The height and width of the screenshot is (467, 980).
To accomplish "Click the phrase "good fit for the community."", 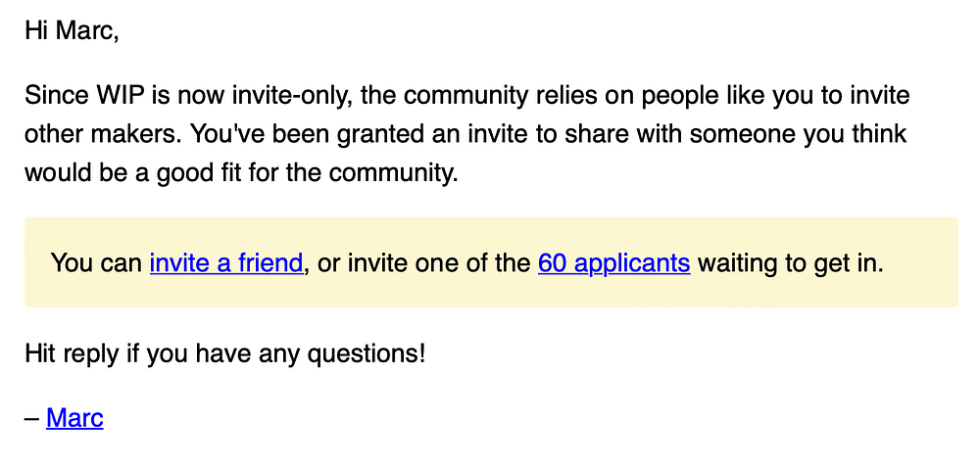I will click(x=307, y=173).
